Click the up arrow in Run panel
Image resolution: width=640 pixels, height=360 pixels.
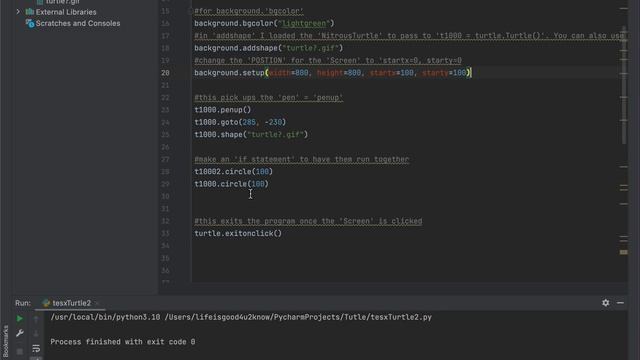[36, 319]
